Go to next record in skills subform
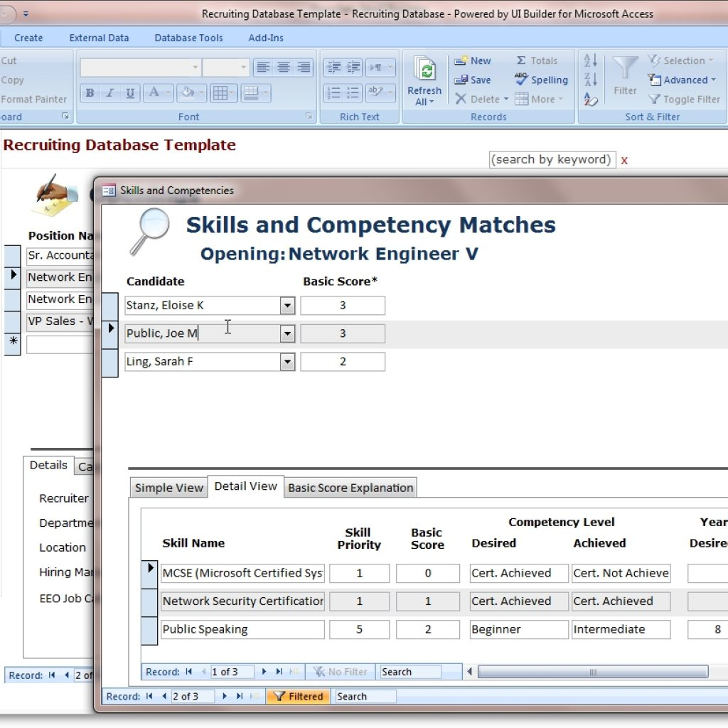 pyautogui.click(x=264, y=672)
